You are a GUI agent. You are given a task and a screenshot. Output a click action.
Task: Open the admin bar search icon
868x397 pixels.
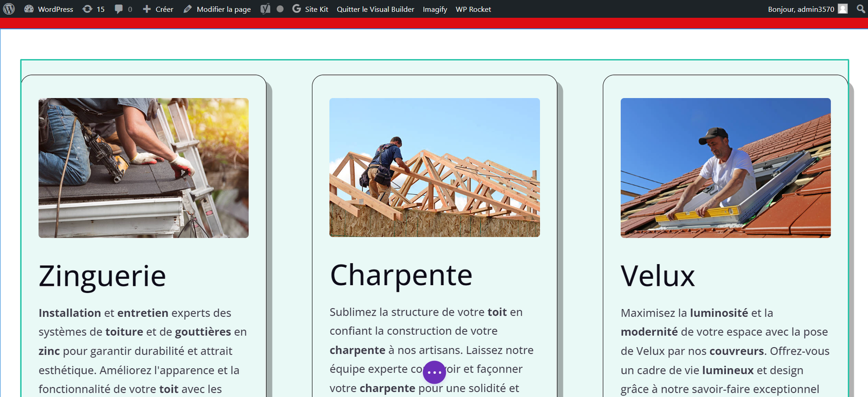tap(860, 9)
